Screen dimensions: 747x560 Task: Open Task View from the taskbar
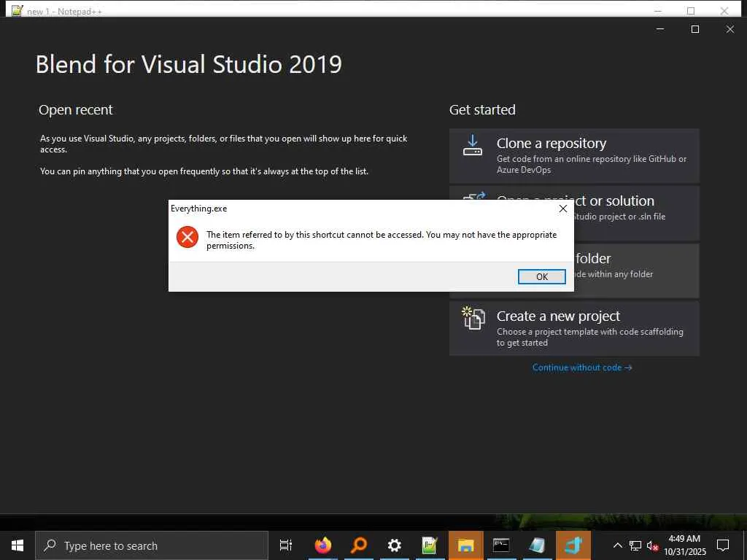coord(286,545)
